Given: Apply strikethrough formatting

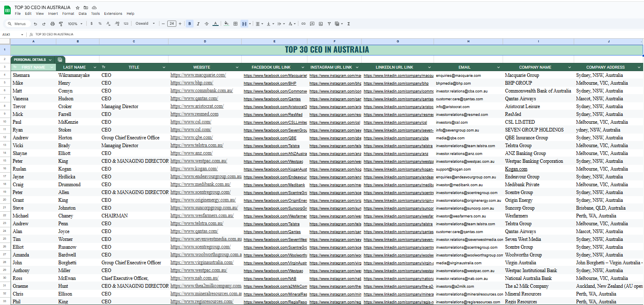Looking at the screenshot, I should pyautogui.click(x=207, y=23).
